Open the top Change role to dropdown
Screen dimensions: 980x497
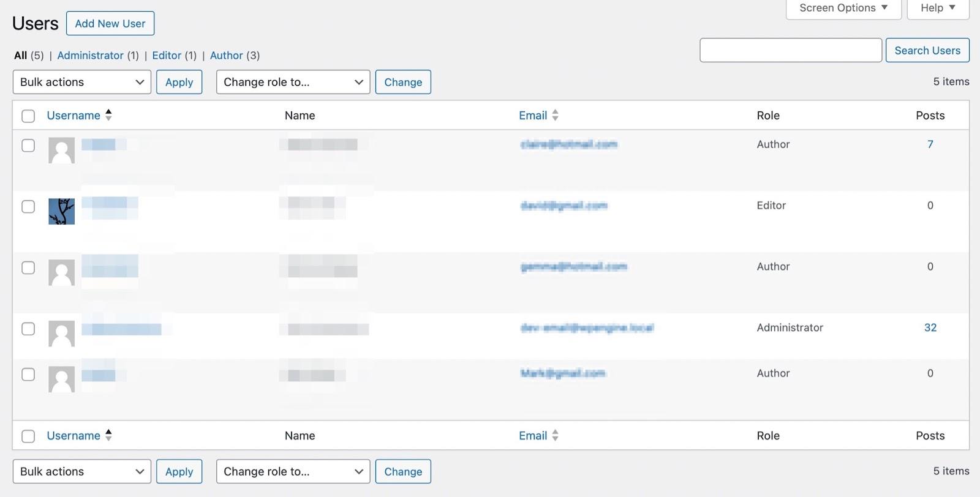293,82
